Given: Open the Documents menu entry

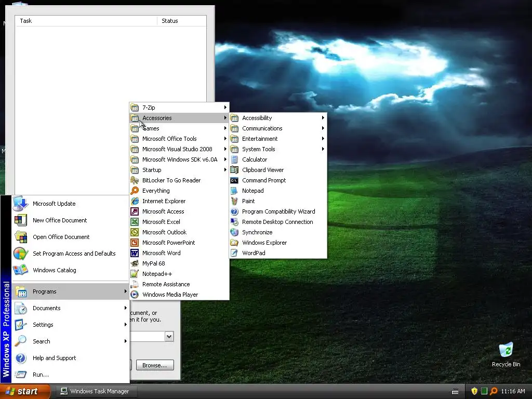Looking at the screenshot, I should point(71,308).
